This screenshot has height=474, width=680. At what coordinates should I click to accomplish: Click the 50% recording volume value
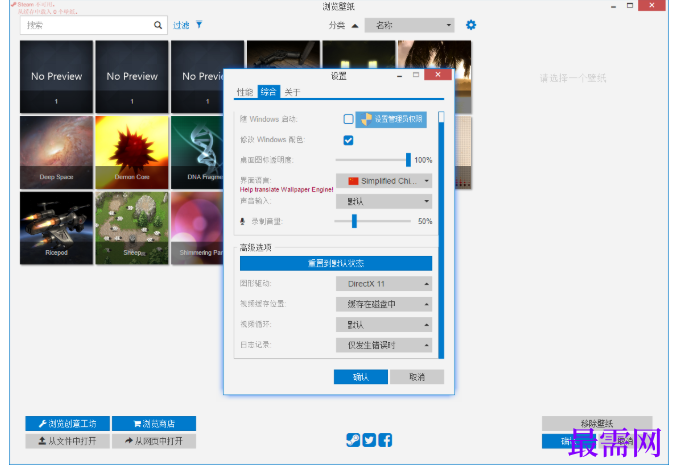point(425,221)
